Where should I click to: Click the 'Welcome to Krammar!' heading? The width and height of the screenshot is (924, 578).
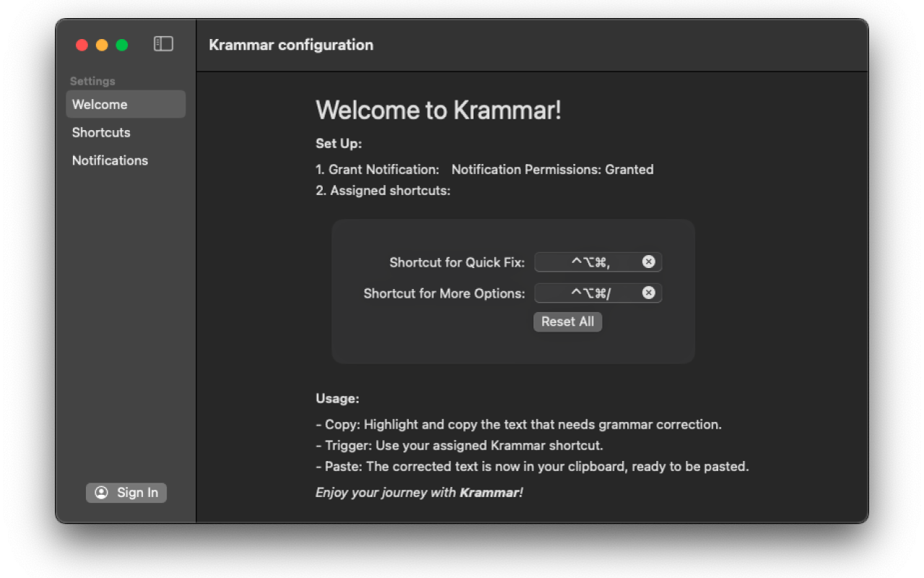[438, 110]
